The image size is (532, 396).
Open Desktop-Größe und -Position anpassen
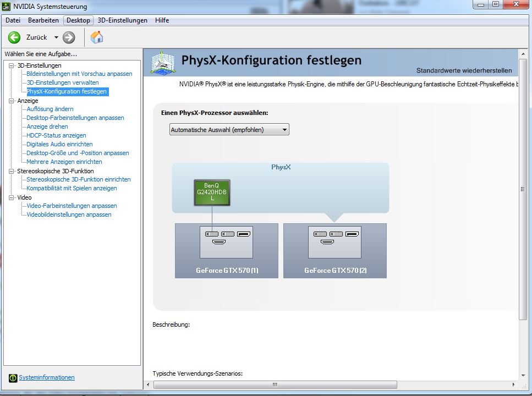pyautogui.click(x=78, y=153)
